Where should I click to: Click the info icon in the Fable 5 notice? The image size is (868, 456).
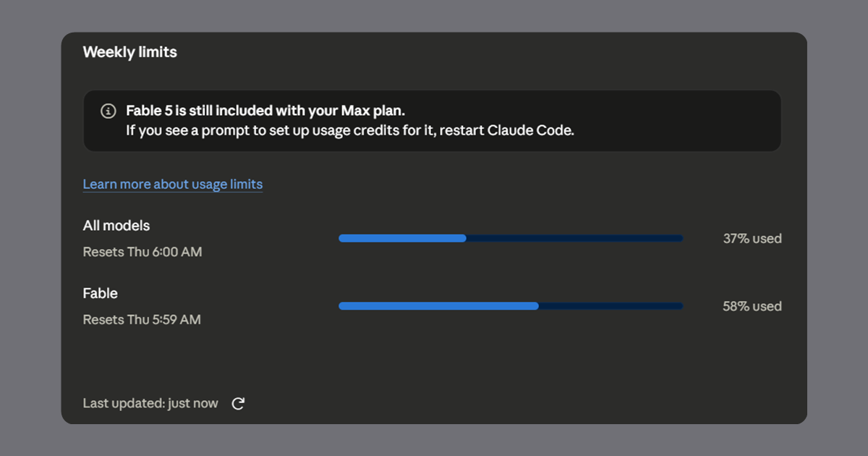(108, 111)
